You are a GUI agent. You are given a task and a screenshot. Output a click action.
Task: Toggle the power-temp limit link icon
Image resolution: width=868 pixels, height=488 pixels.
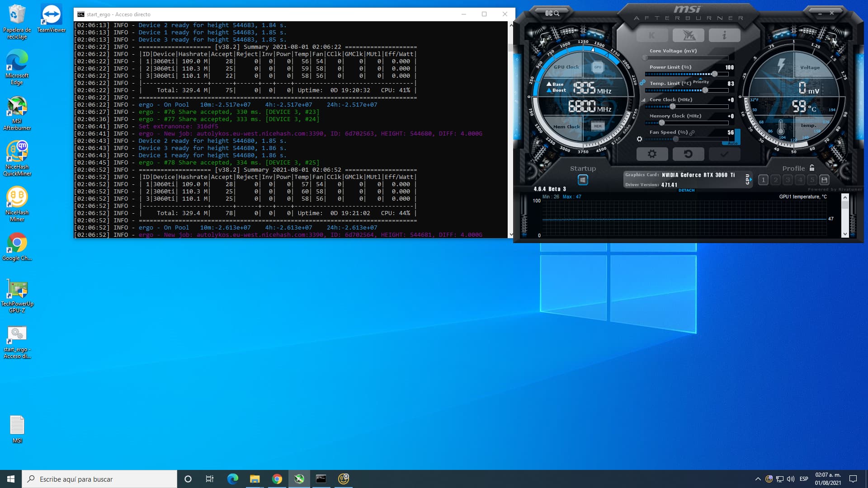[642, 82]
